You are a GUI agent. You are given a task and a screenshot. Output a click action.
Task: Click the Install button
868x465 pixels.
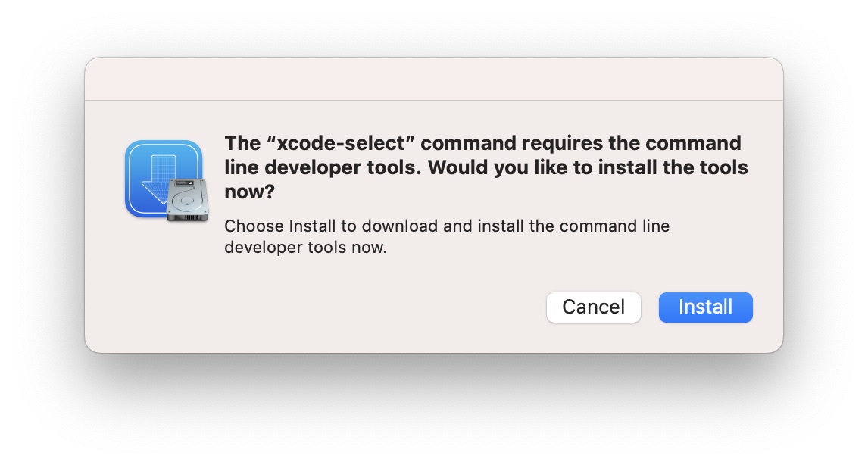coord(705,307)
